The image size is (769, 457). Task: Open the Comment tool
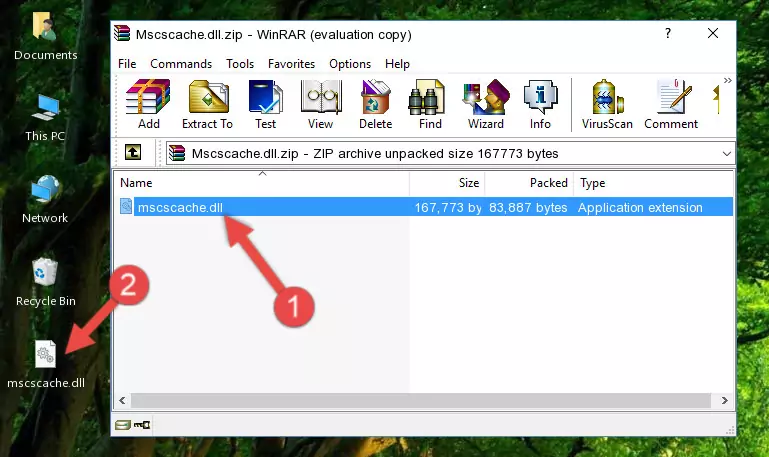pos(671,104)
